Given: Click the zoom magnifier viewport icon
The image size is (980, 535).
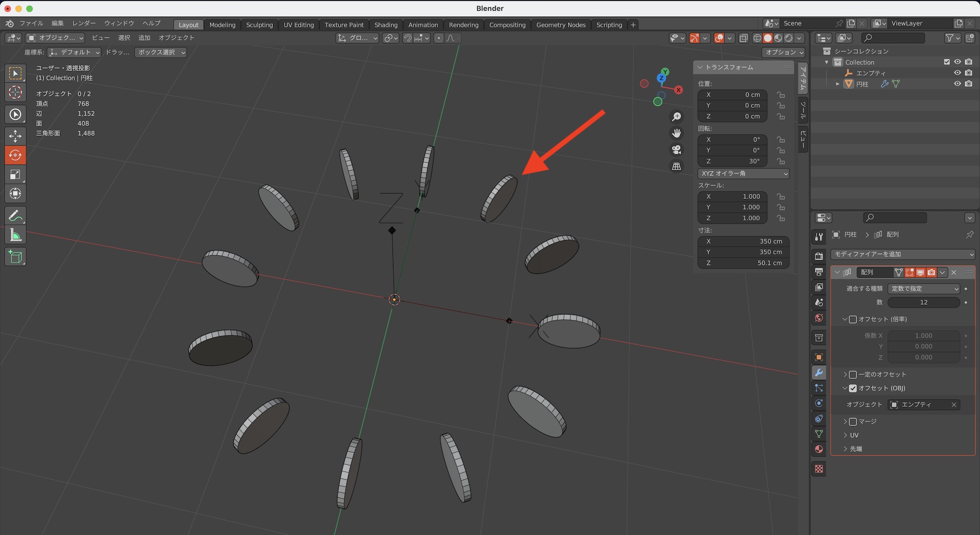Looking at the screenshot, I should pyautogui.click(x=676, y=117).
